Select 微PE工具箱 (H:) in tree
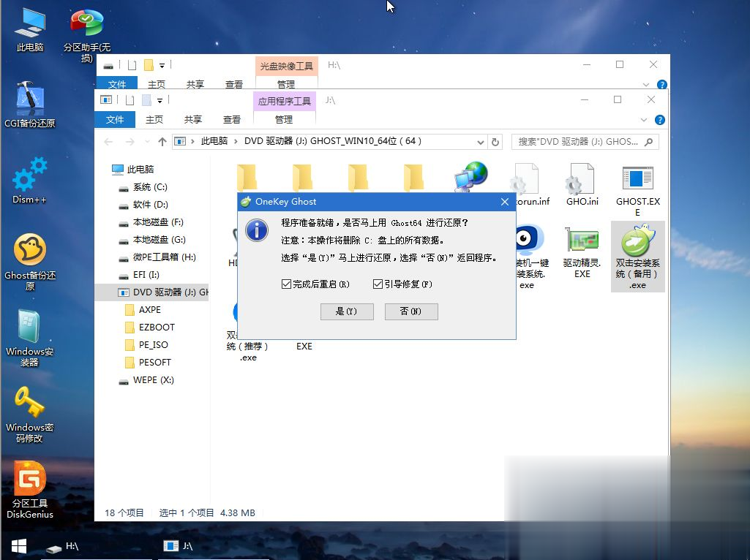 point(164,257)
